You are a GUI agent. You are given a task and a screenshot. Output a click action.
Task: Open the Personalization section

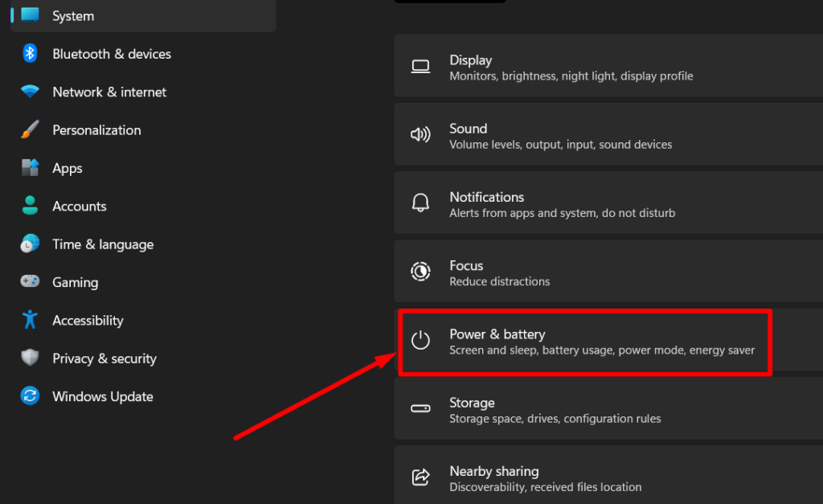(x=96, y=130)
